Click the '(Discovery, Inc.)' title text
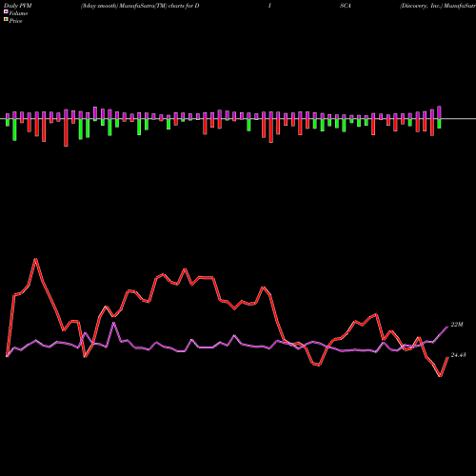Viewport: 476px width, 476px height. (x=421, y=6)
